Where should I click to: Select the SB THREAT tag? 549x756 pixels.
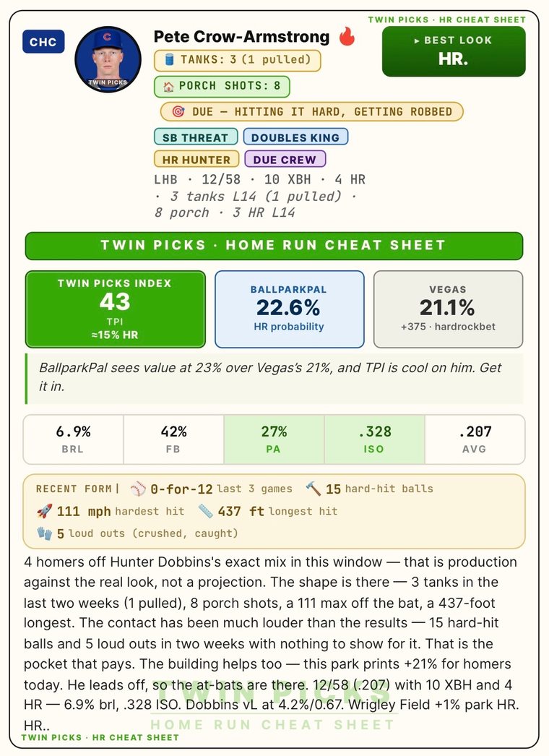(x=196, y=137)
